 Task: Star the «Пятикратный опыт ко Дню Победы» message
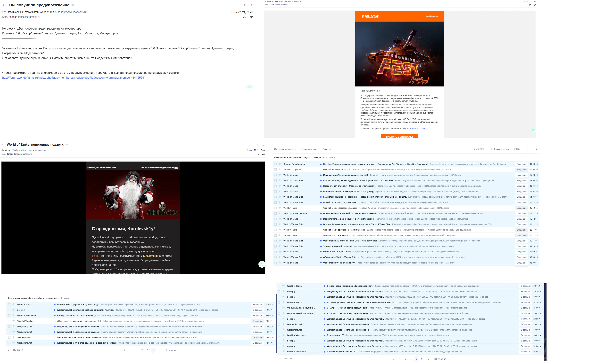[14, 315]
